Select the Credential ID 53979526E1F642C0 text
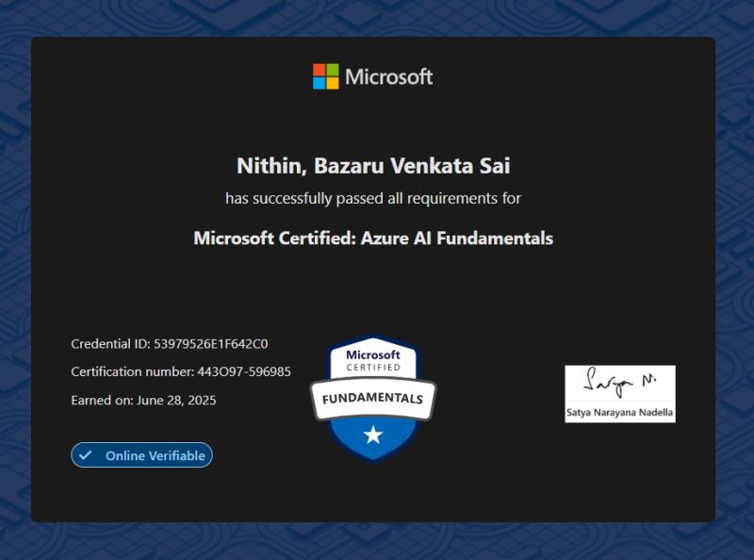Viewport: 754px width, 560px height. (x=170, y=344)
